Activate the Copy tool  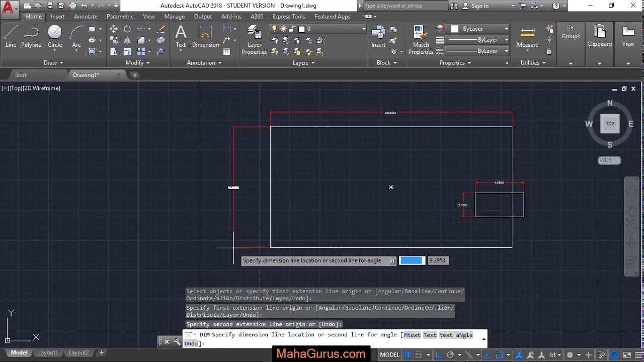[114, 40]
